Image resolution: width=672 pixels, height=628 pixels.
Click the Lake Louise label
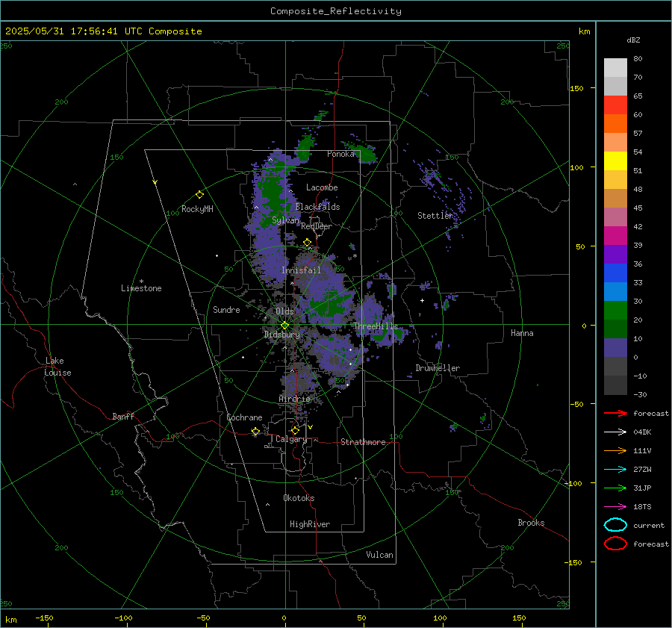(x=57, y=367)
